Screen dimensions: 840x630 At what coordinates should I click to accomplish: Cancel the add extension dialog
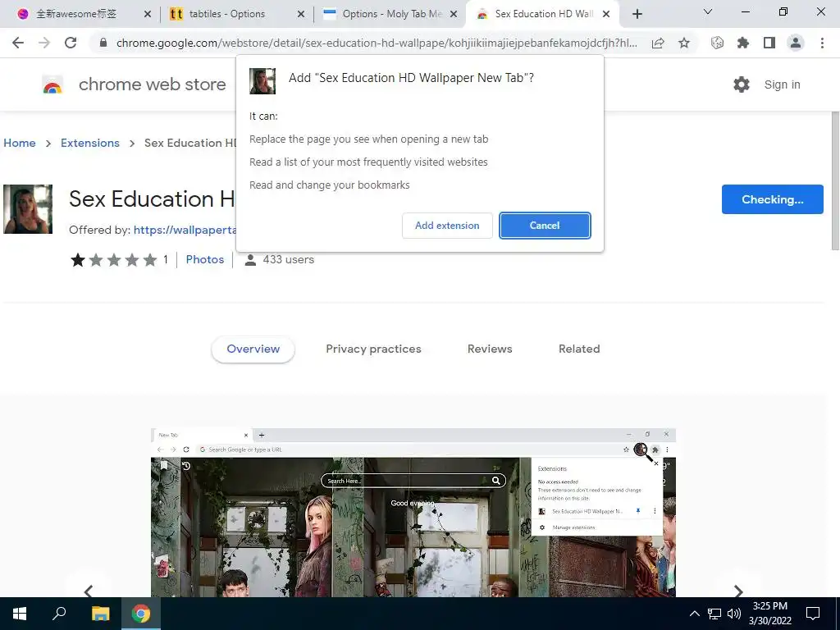click(545, 226)
